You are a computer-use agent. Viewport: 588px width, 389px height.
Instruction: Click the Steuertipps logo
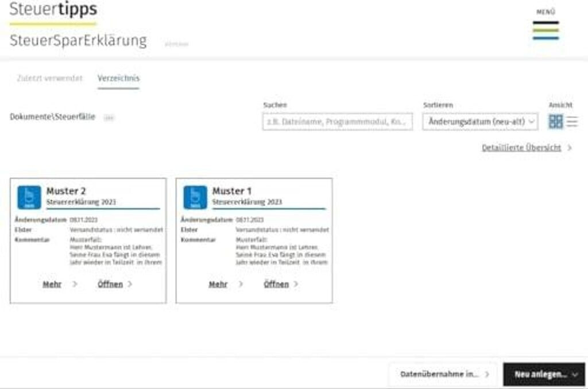(x=53, y=10)
